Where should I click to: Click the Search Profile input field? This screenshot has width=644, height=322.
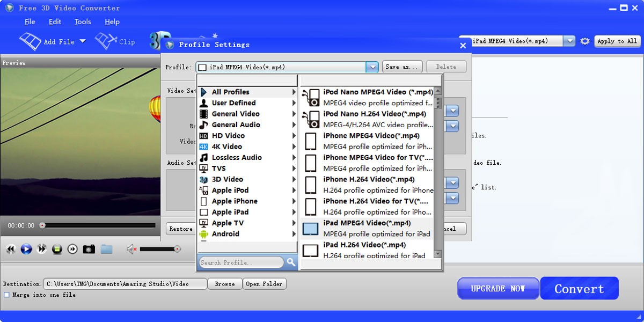[241, 262]
